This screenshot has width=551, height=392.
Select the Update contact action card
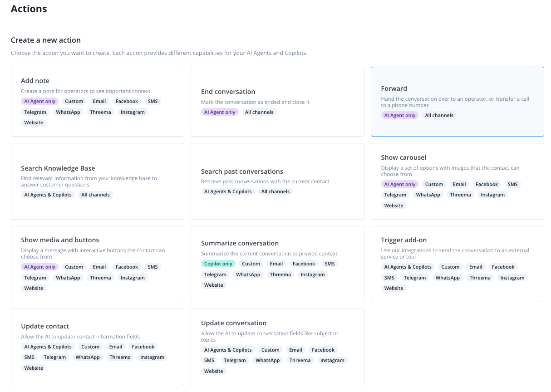click(x=98, y=347)
